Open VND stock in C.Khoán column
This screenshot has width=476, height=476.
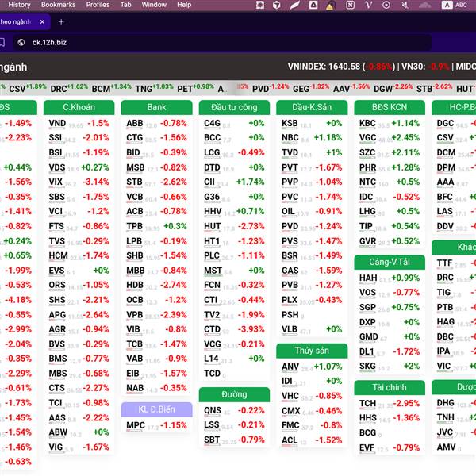(x=79, y=123)
